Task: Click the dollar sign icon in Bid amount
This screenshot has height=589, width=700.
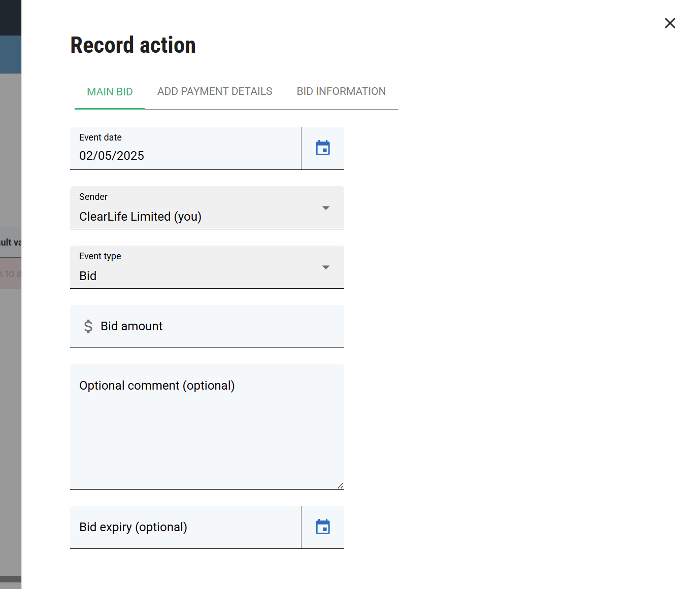Action: tap(88, 326)
